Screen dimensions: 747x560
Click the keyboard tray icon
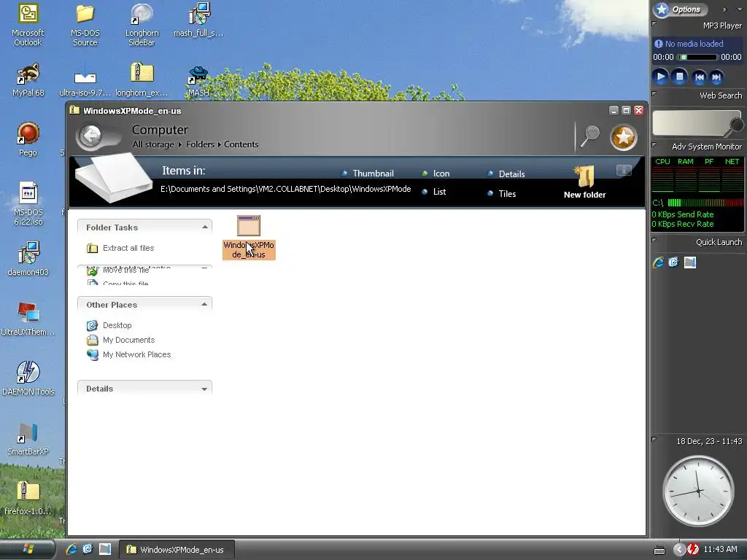[659, 551]
